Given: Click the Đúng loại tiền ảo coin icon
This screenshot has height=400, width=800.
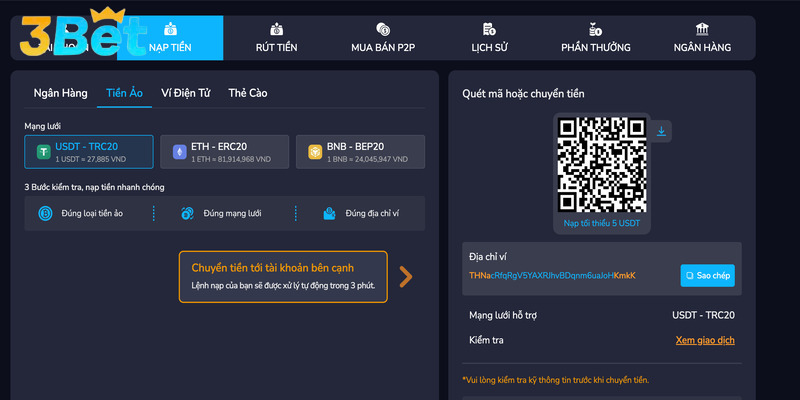Looking at the screenshot, I should [x=45, y=214].
